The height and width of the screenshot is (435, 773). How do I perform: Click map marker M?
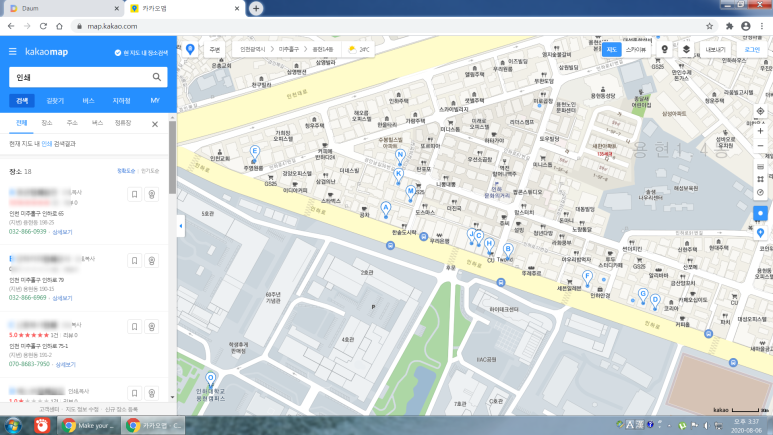410,193
